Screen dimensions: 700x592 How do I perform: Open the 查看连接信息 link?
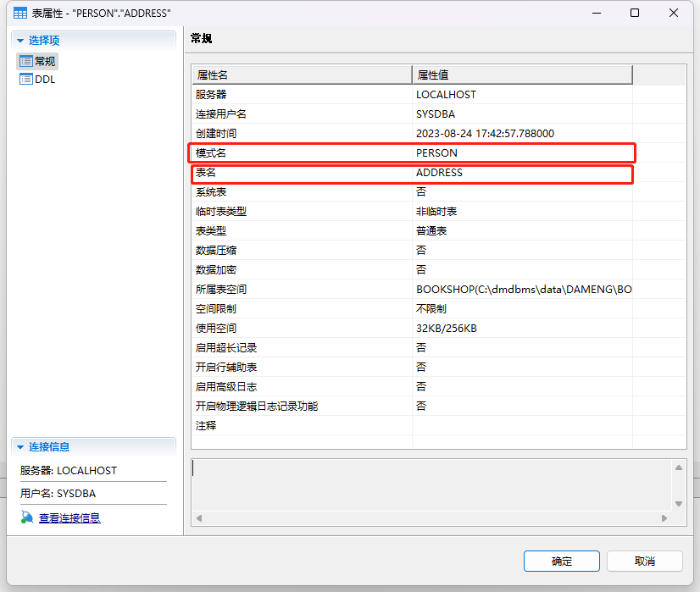click(69, 517)
